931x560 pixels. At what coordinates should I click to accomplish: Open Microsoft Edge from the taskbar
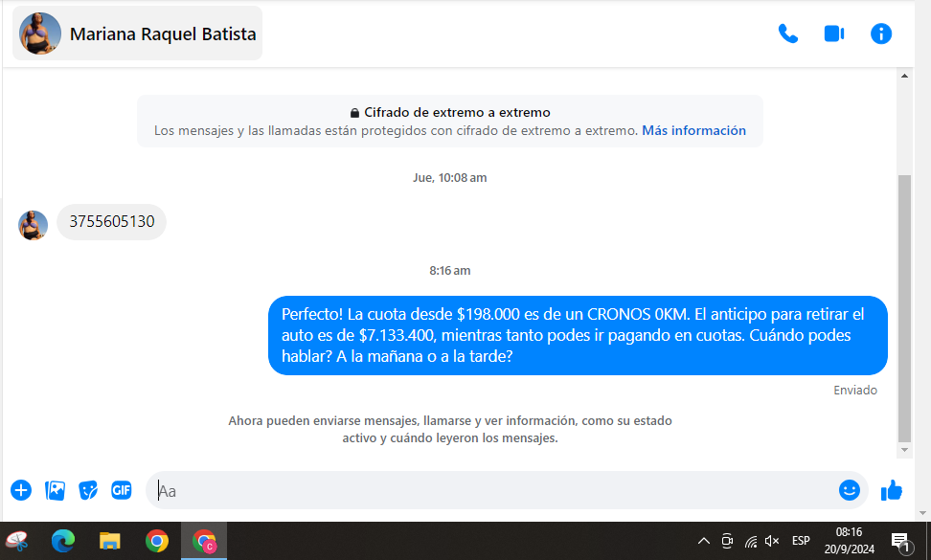[x=63, y=541]
